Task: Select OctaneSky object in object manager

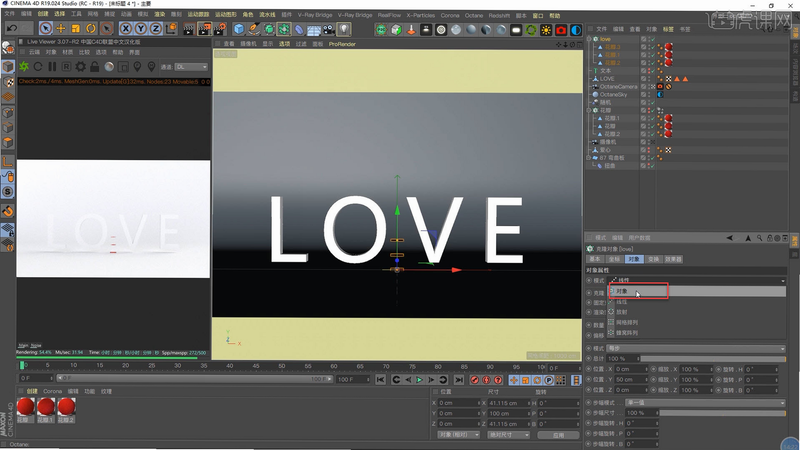Action: 613,94
